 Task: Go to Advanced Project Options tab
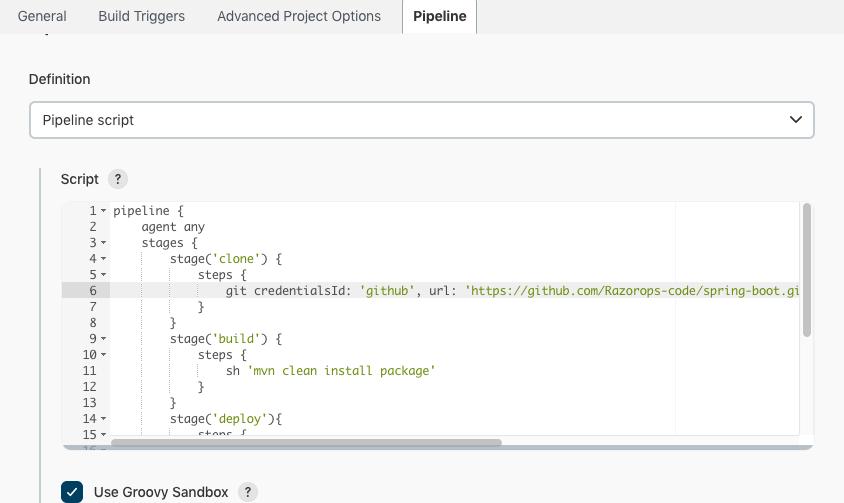(299, 16)
